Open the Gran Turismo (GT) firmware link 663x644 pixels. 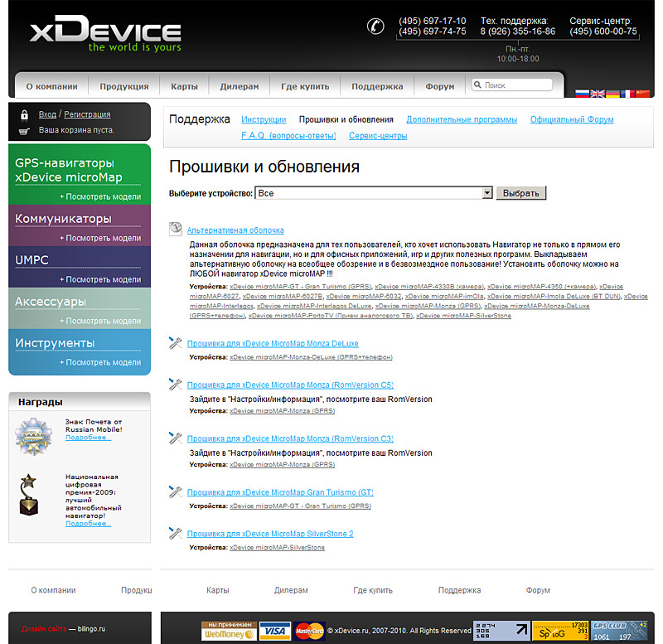pyautogui.click(x=280, y=492)
